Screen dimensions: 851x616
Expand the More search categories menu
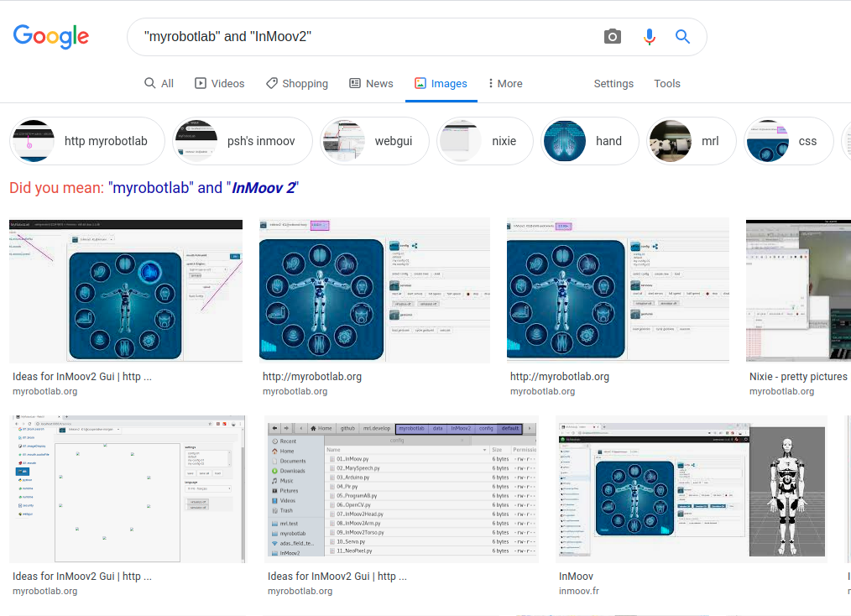[x=505, y=83]
